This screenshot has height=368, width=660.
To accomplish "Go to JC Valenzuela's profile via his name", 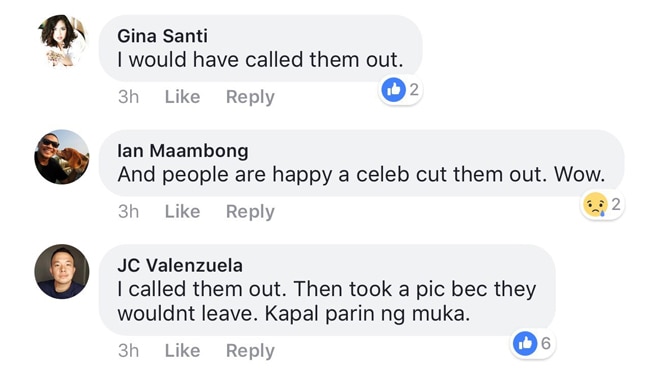I will click(x=180, y=265).
